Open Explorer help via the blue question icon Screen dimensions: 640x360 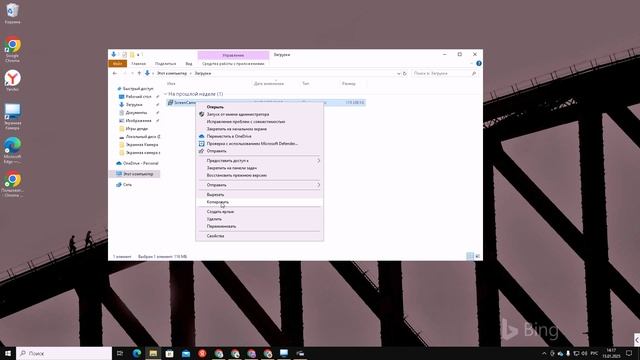click(479, 64)
